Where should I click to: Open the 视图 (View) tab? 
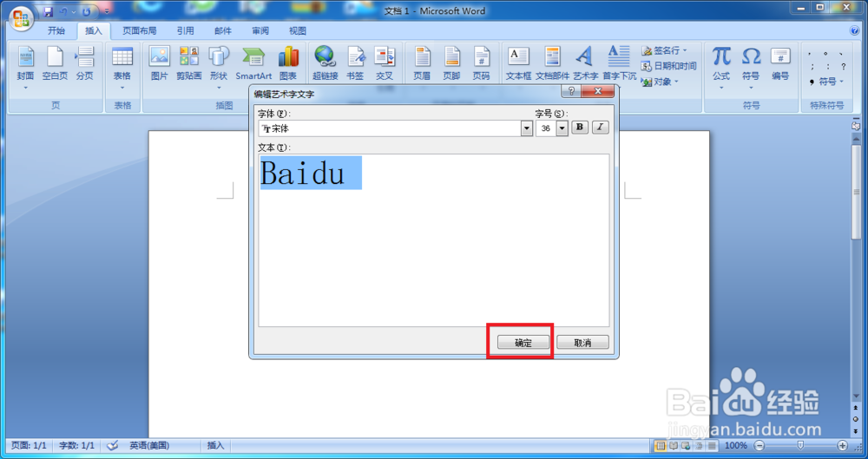click(x=297, y=31)
